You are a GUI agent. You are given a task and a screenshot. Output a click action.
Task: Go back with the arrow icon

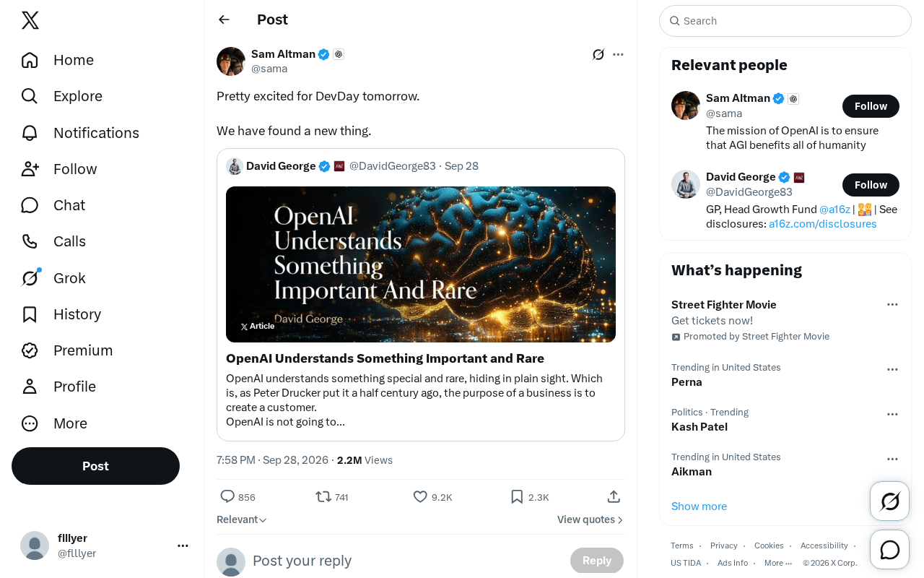[x=225, y=20]
